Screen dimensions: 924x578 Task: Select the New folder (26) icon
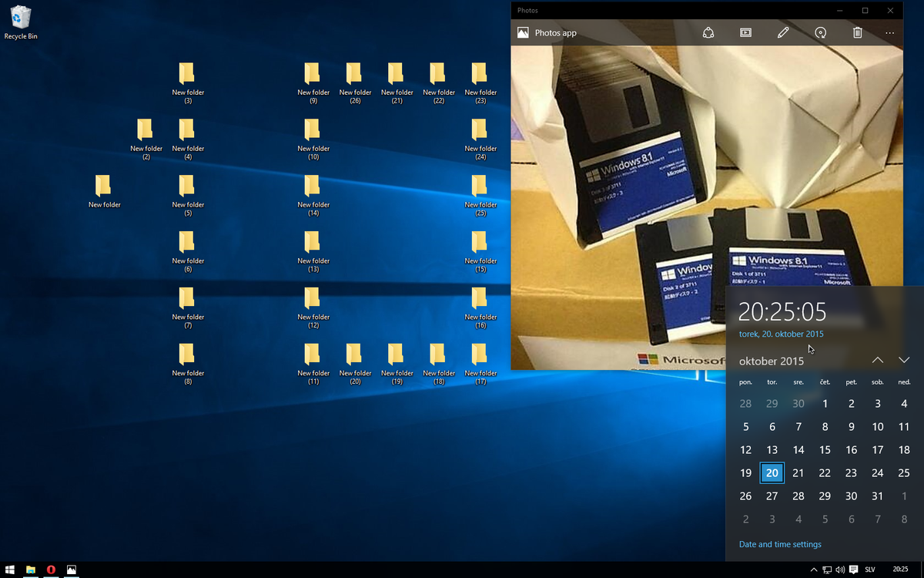354,83
